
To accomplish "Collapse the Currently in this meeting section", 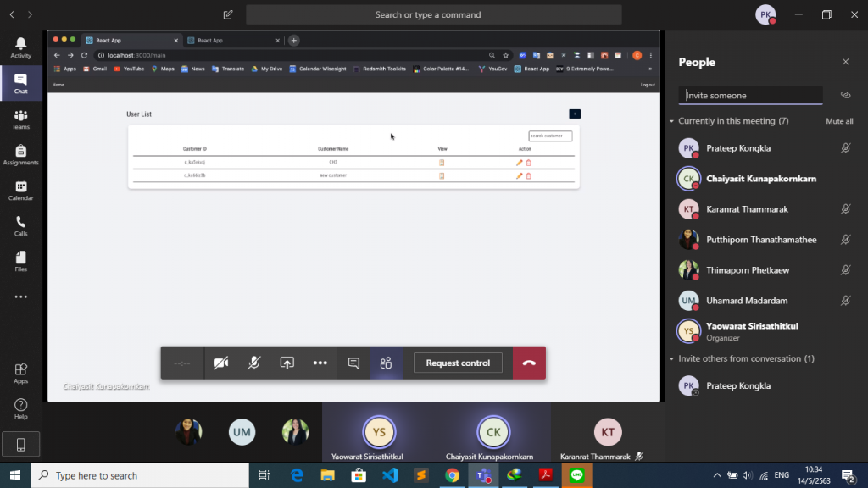I will tap(671, 121).
